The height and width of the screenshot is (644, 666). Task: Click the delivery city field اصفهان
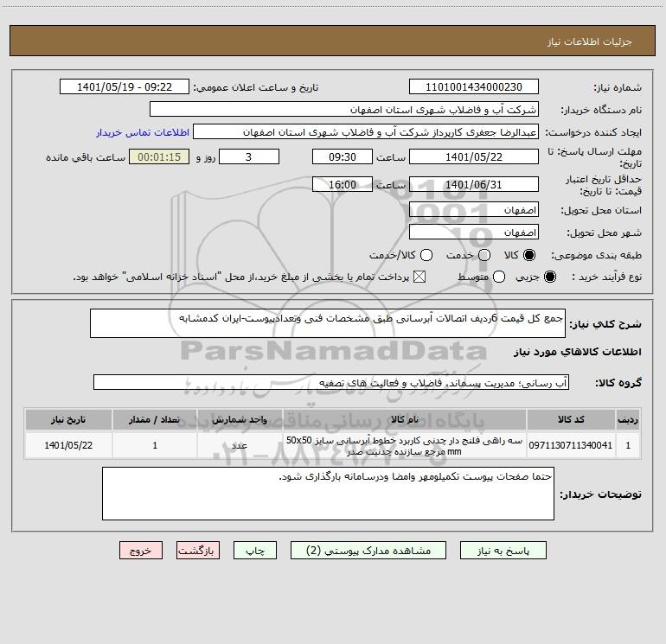[x=474, y=233]
